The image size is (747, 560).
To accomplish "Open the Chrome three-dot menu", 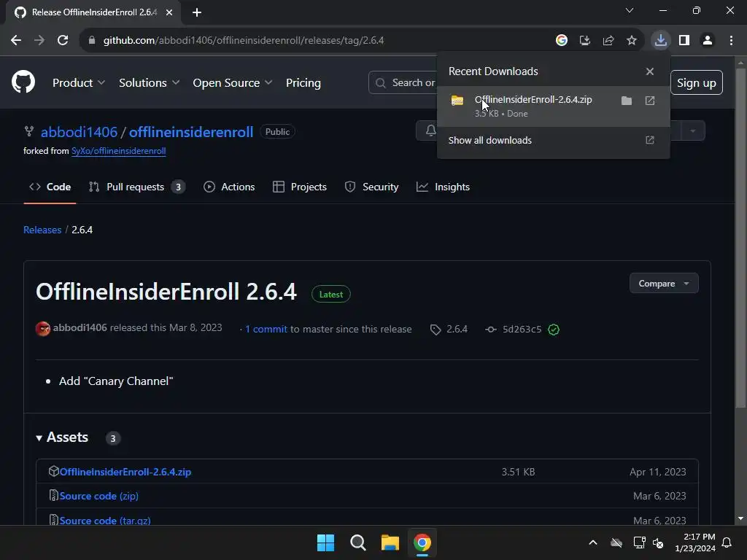I will pos(731,41).
